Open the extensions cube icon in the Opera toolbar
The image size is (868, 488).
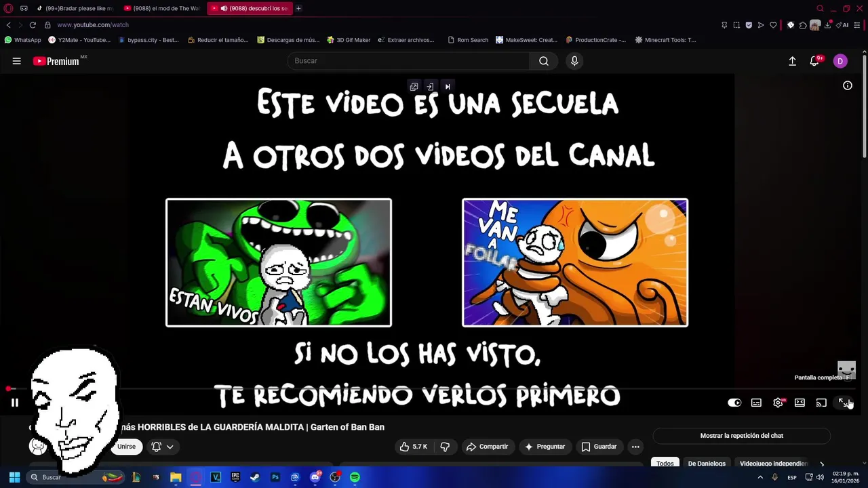[803, 25]
